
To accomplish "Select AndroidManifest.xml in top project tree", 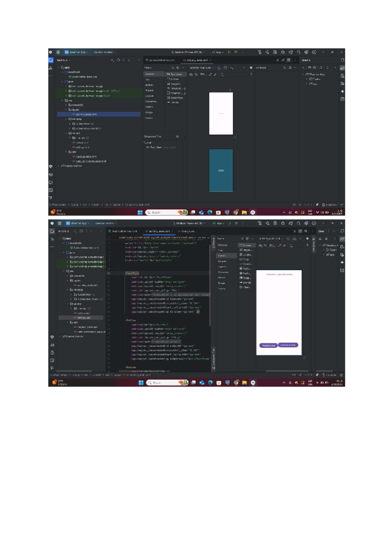I will coord(83,77).
